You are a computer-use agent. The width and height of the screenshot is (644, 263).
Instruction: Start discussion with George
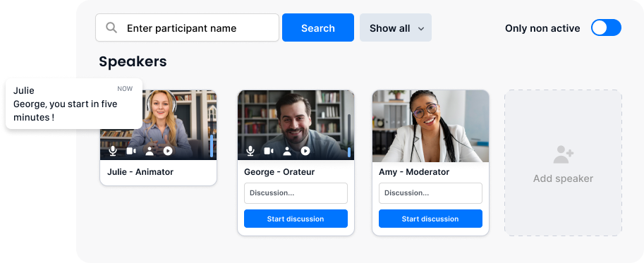coord(296,219)
